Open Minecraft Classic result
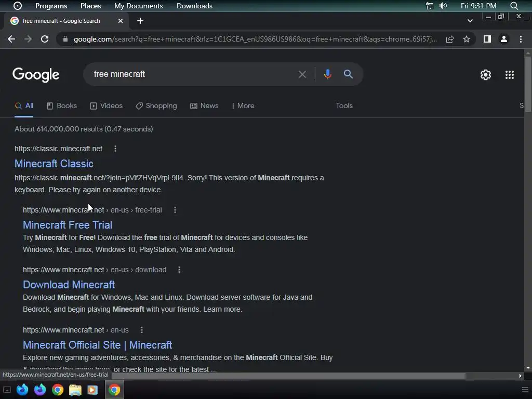The image size is (532, 399). [x=54, y=164]
